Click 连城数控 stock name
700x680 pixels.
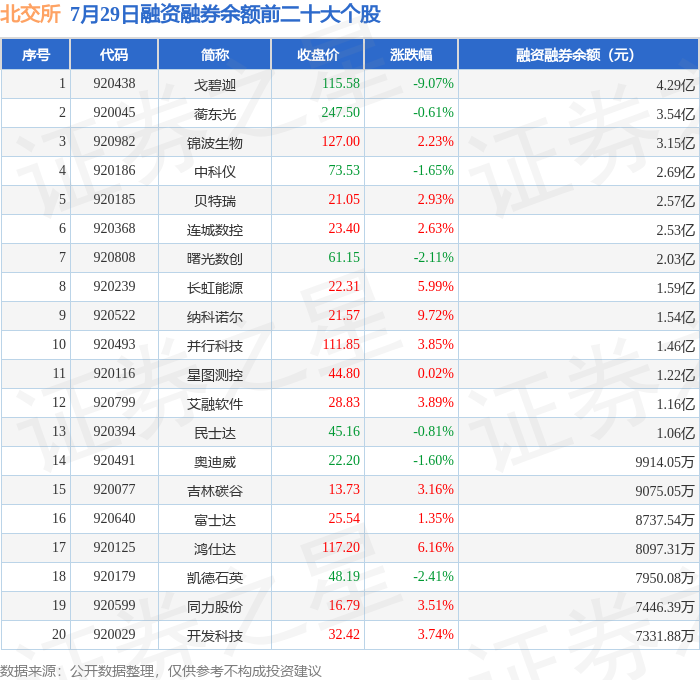[x=215, y=230]
